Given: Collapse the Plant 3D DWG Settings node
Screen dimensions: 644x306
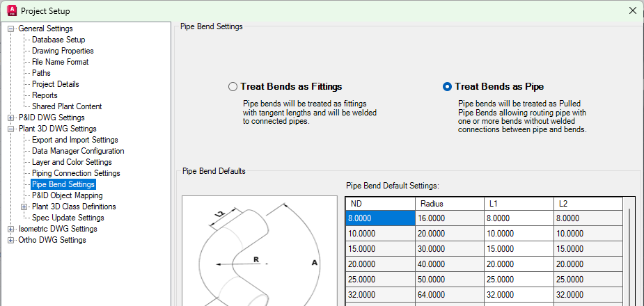Looking at the screenshot, I should (x=11, y=129).
